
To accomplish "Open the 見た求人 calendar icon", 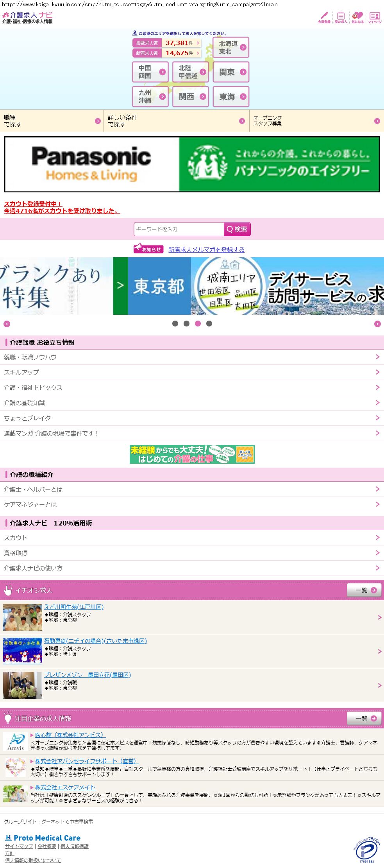I will pos(341,17).
